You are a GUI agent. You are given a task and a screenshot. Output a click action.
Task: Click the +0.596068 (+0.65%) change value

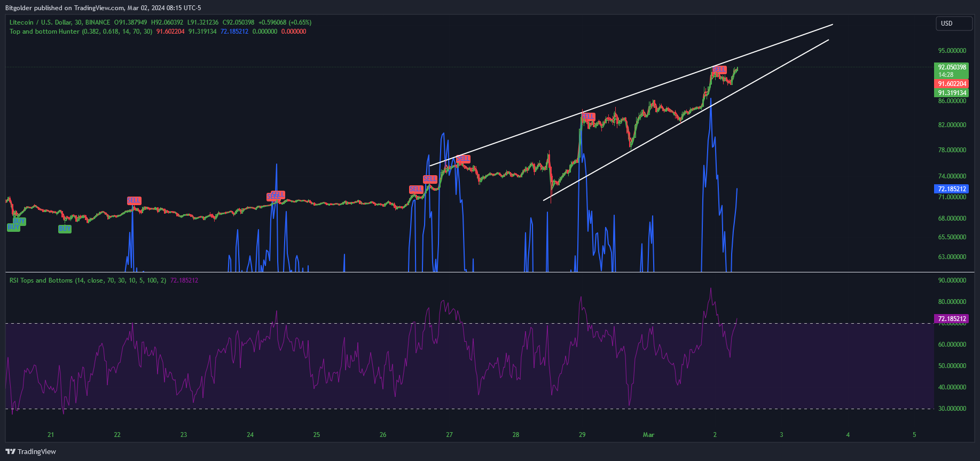pos(285,22)
